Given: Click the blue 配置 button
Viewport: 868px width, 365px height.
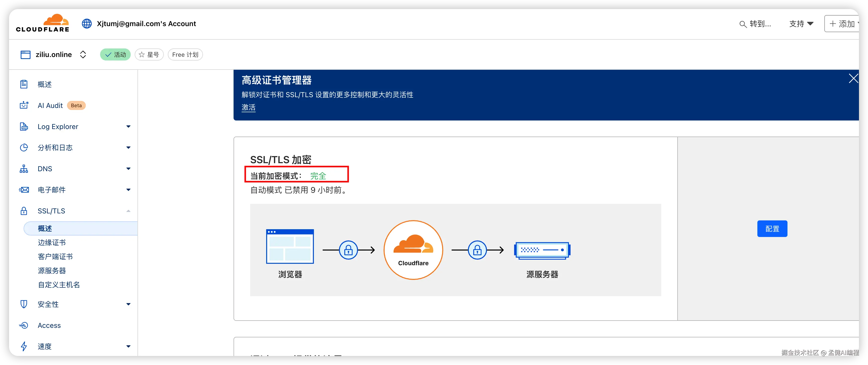Looking at the screenshot, I should pyautogui.click(x=772, y=229).
